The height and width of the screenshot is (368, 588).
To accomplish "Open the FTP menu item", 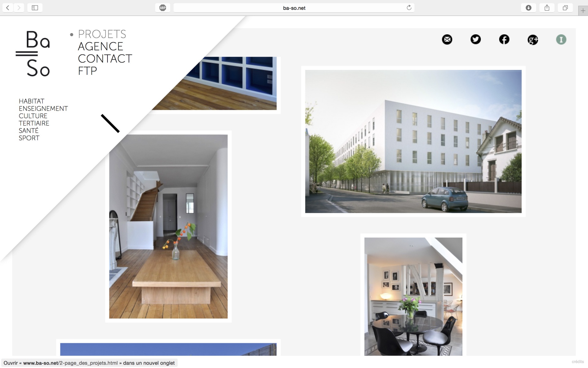I will coord(88,71).
